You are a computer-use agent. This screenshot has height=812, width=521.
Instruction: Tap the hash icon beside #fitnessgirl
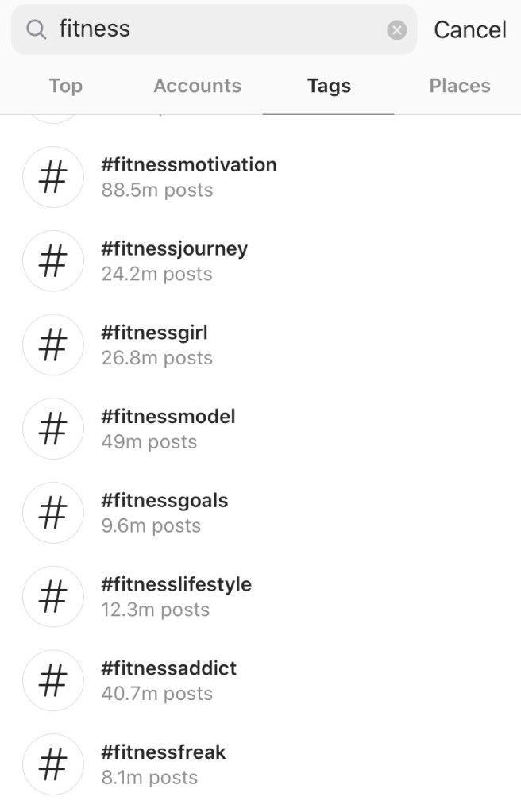tap(52, 344)
